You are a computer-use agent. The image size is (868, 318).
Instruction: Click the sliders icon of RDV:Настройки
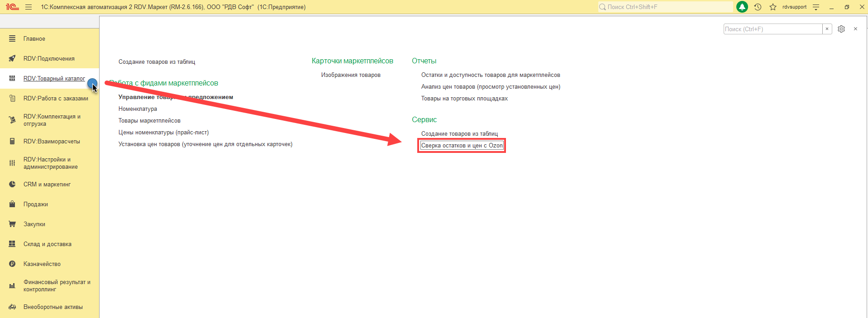12,163
